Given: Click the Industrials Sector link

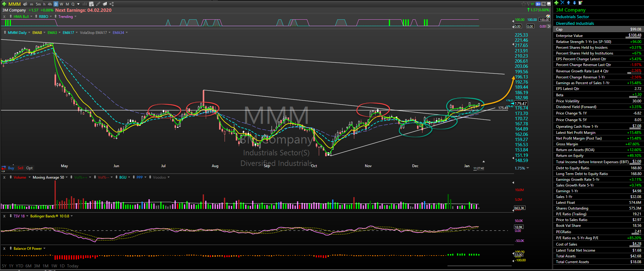Looking at the screenshot, I should click(x=572, y=17).
